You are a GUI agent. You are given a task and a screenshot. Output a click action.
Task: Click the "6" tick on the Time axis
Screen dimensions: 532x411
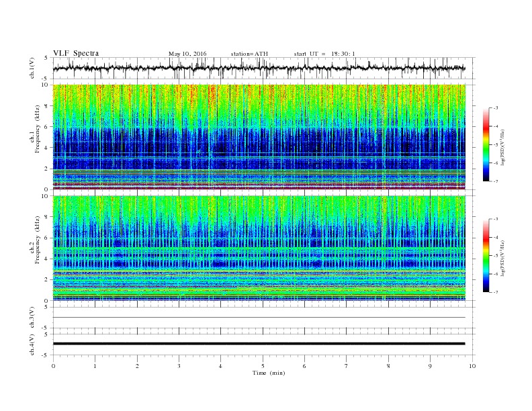click(x=304, y=366)
